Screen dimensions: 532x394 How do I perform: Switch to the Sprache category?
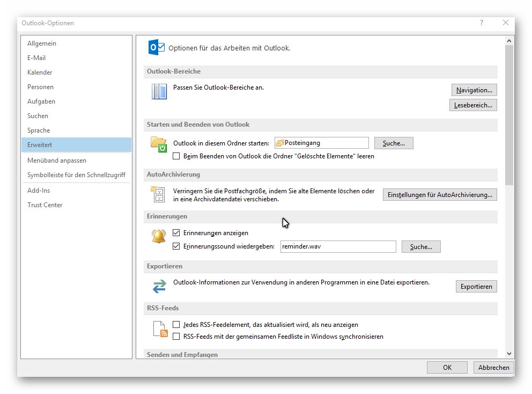[76, 130]
